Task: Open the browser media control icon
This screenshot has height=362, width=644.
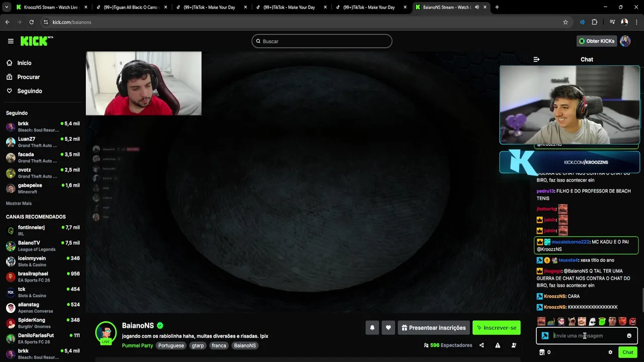Action: click(612, 22)
